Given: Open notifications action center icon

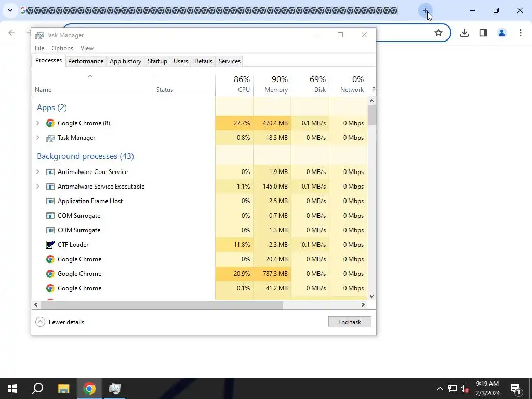Looking at the screenshot, I should (x=515, y=389).
